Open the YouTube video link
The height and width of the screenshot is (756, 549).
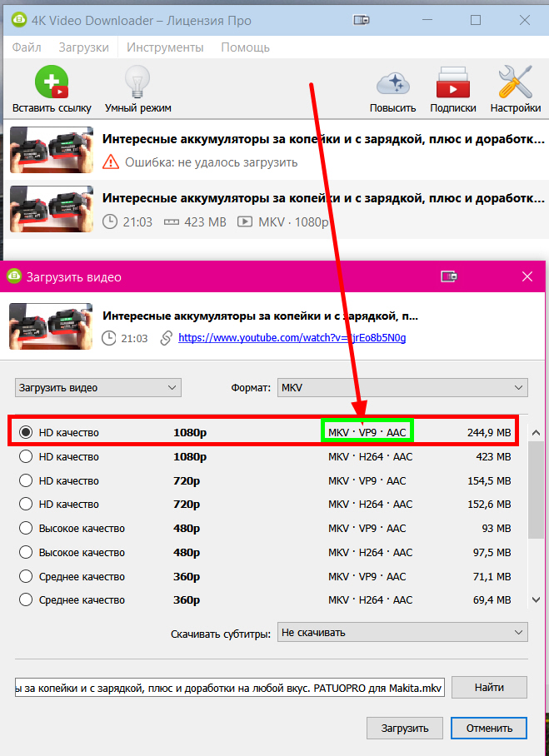click(x=292, y=338)
